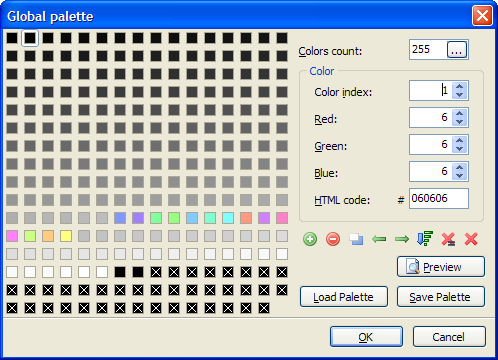
Task: Select the yellow swatch
Action: (66, 236)
